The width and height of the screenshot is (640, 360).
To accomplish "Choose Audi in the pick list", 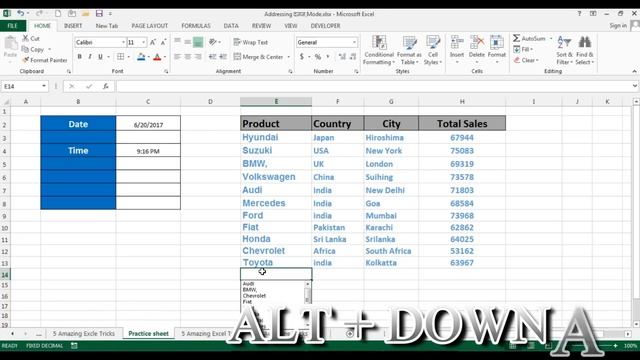I will (248, 284).
